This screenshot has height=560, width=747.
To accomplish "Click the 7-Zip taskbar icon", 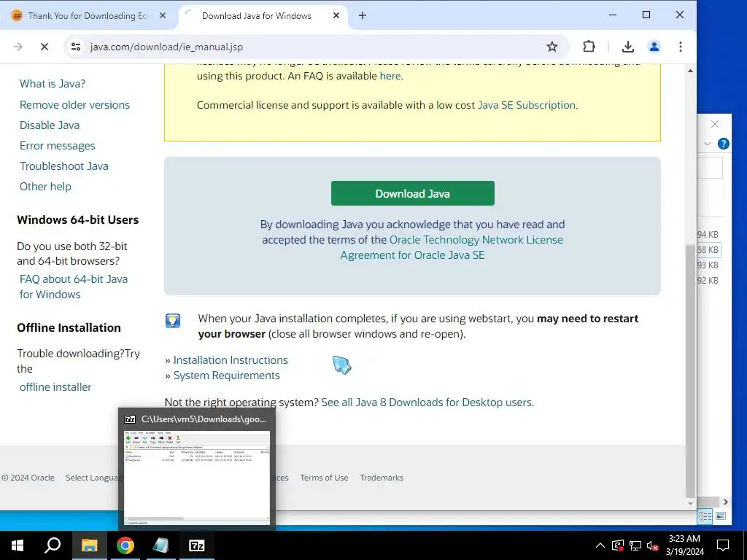I will coord(197,545).
